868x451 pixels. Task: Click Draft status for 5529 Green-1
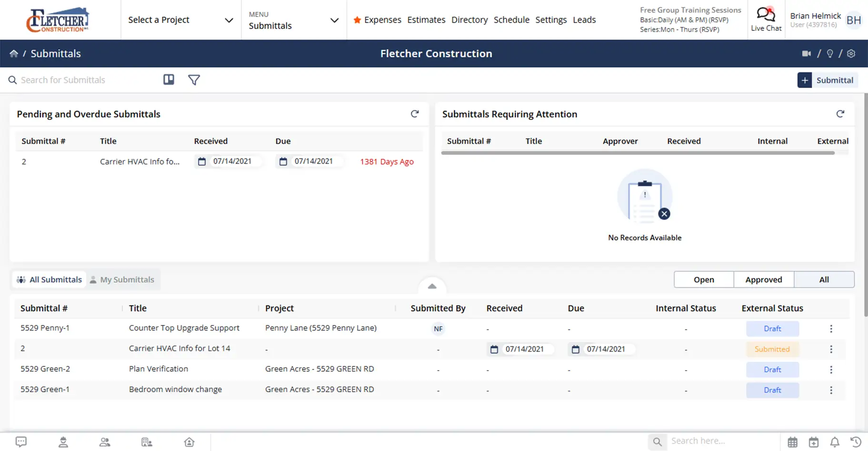(x=772, y=390)
